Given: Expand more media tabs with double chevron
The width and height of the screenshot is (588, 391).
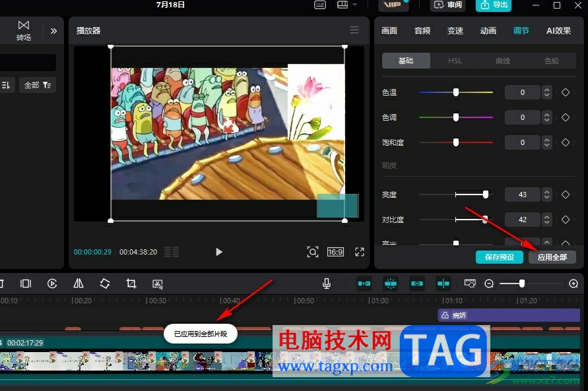Looking at the screenshot, I should [53, 31].
